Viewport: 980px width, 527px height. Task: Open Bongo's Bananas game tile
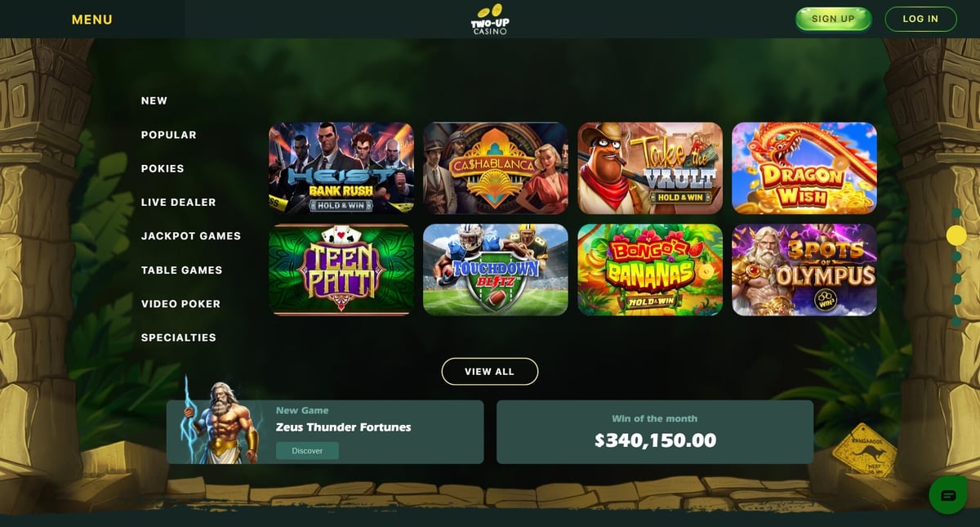click(x=650, y=270)
